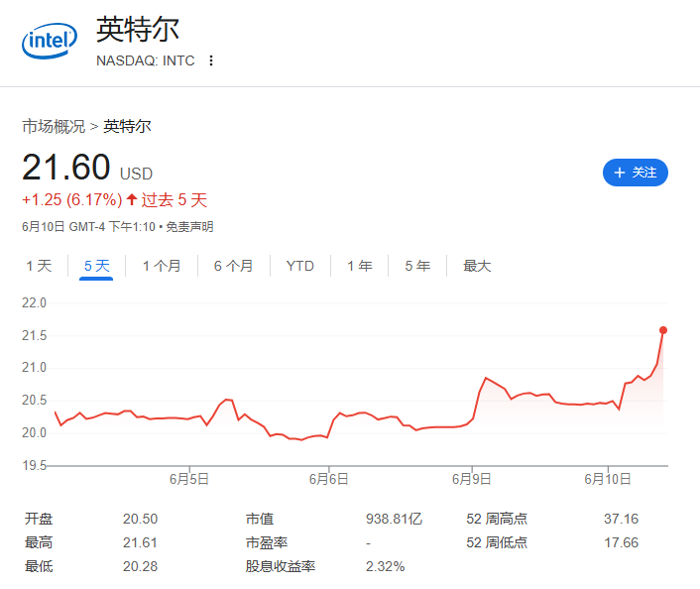Click the 英特尔 company title
This screenshot has width=700, height=589.
click(x=138, y=30)
